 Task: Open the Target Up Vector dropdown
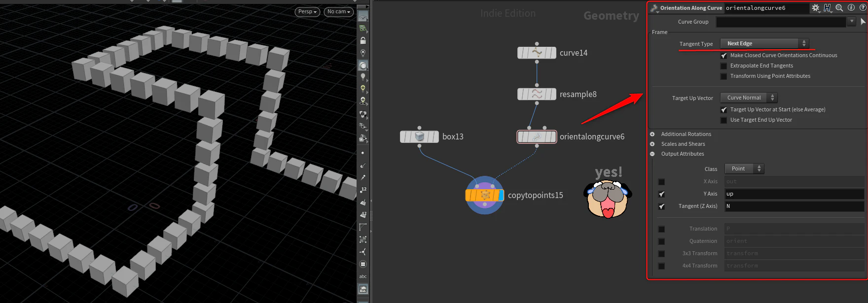pyautogui.click(x=749, y=98)
